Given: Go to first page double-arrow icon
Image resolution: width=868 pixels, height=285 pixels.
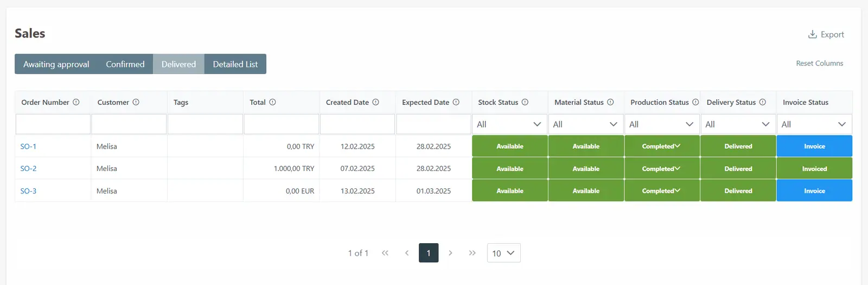Looking at the screenshot, I should 385,253.
